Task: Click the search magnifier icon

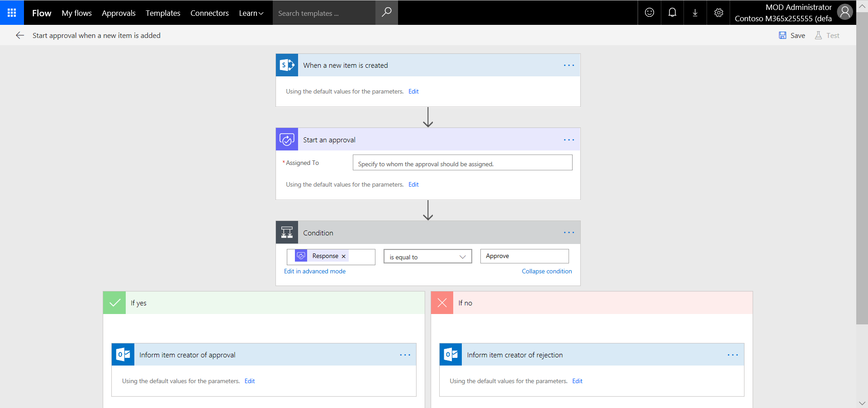Action: 387,13
